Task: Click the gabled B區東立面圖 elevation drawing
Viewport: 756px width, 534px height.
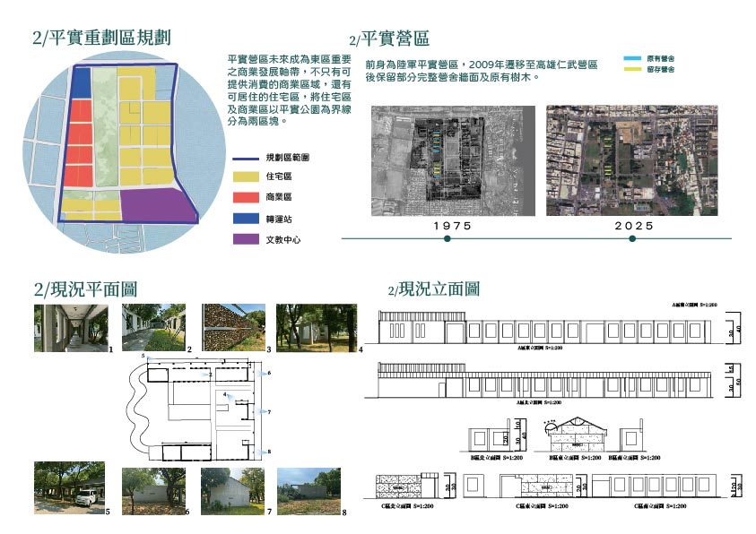Action: point(576,434)
